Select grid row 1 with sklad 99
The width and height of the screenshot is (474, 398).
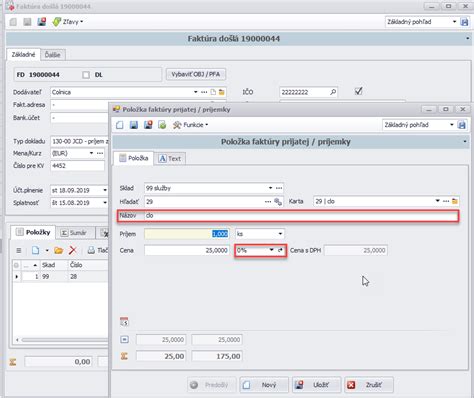60,277
